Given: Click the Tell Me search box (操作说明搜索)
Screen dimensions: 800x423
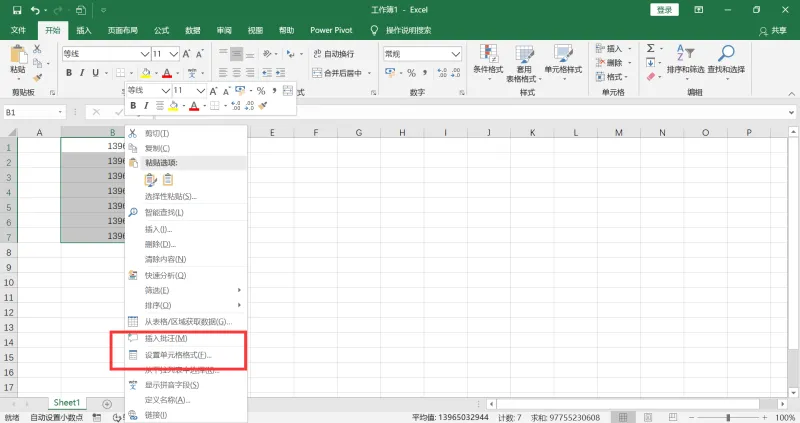Looking at the screenshot, I should 408,30.
